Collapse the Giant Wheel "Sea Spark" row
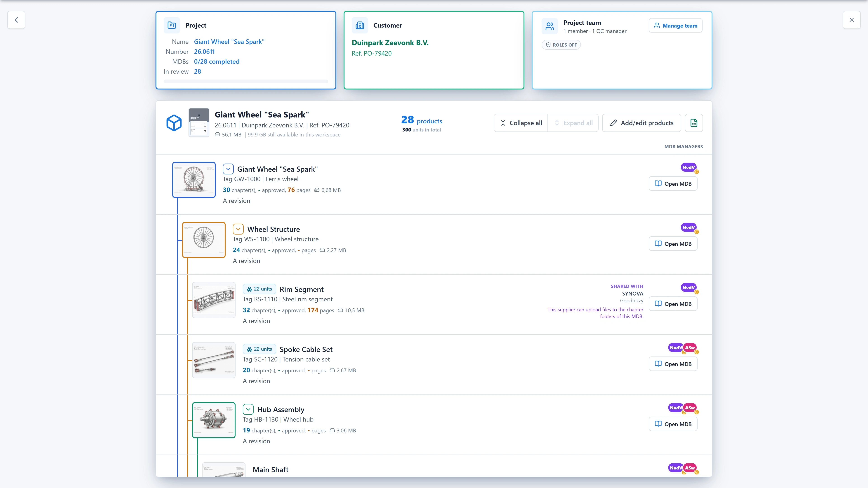Screen dimensions: 868x488 228,169
